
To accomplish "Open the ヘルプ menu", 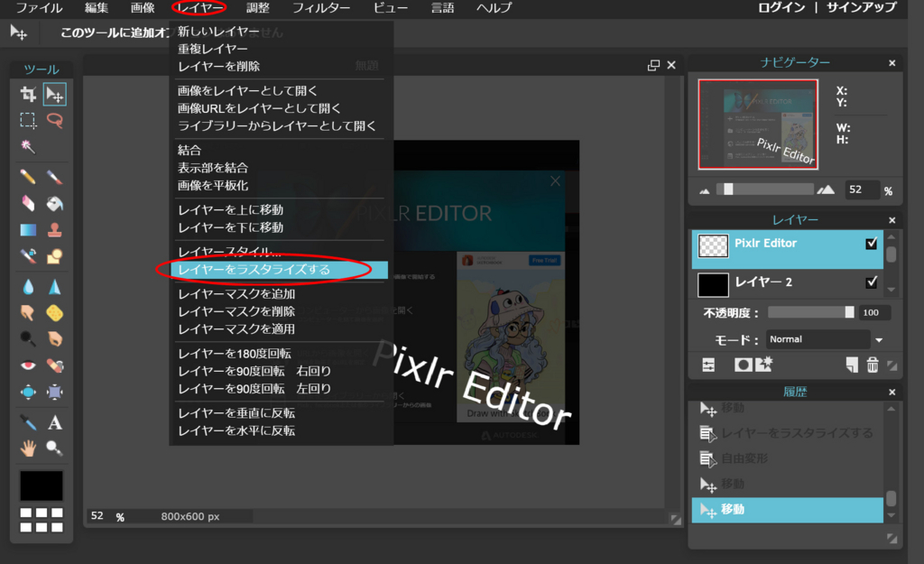I will (x=494, y=7).
